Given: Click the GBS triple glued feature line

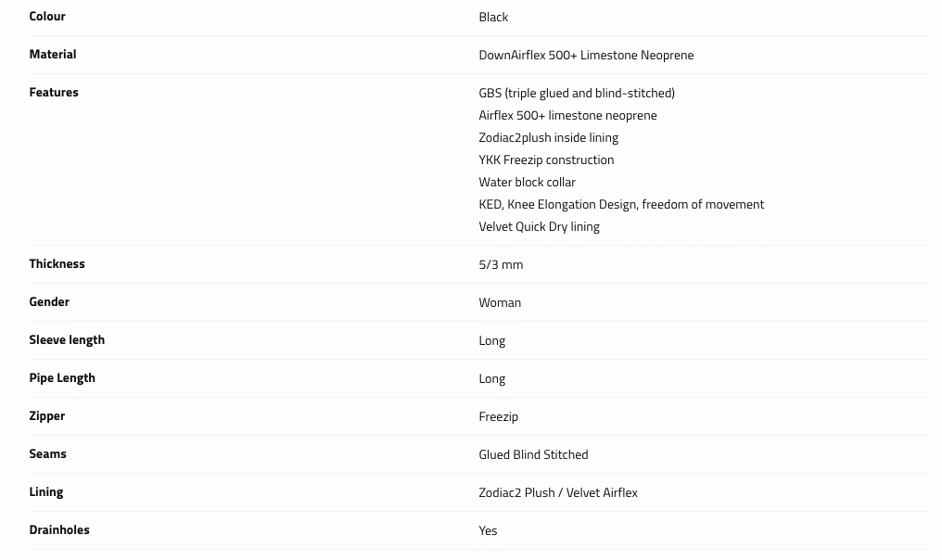Looking at the screenshot, I should (577, 93).
